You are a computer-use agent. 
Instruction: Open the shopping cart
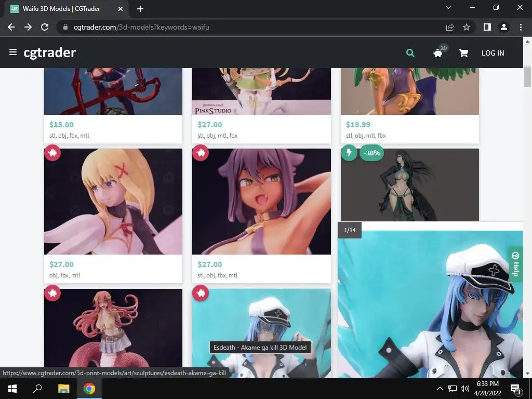pyautogui.click(x=463, y=53)
